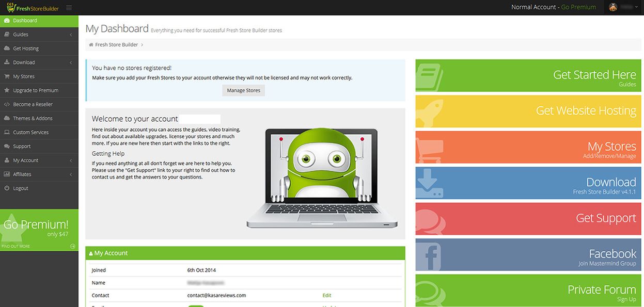Select Logout in the sidebar
644x307 pixels.
[x=39, y=188]
